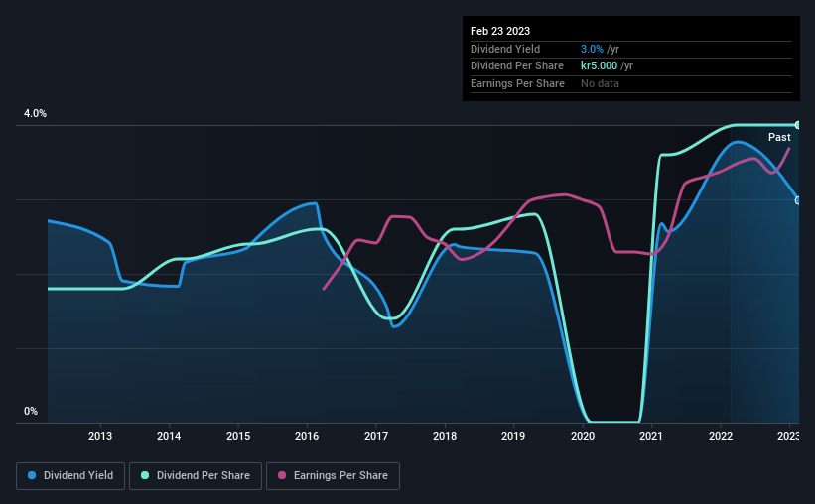This screenshot has width=815, height=504.
Task: Click the pink Earnings Per Share legend dot
Action: coord(281,476)
